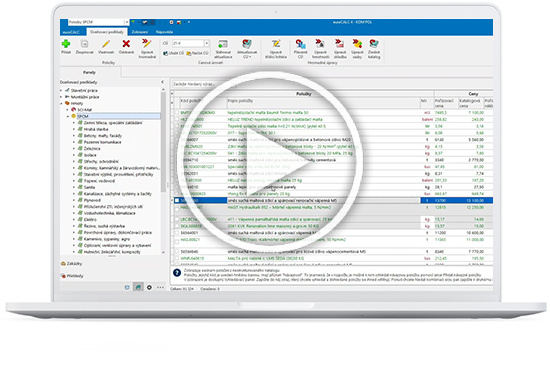This screenshot has width=550, height=382.
Task: Open Vlastnosti with the pencil icon
Action: tap(106, 44)
